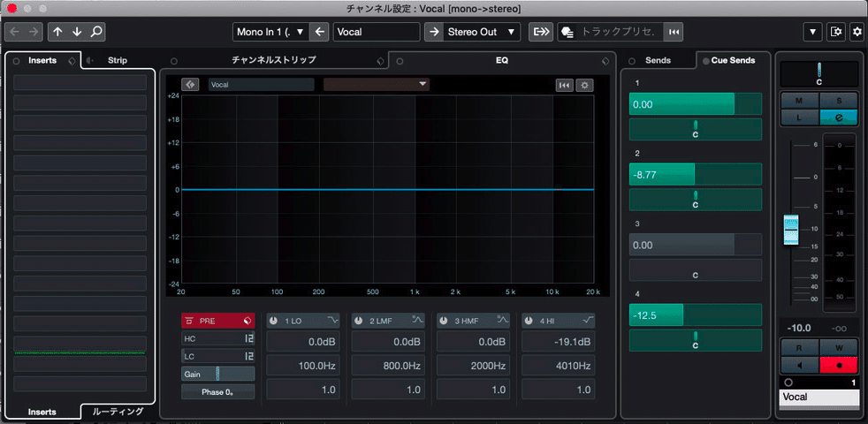Toggle the 3 HMF band power button
868x424 pixels.
click(x=444, y=321)
